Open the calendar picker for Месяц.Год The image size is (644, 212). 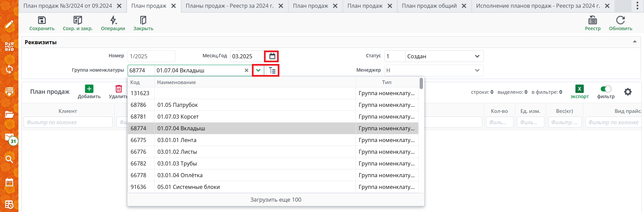coord(272,56)
